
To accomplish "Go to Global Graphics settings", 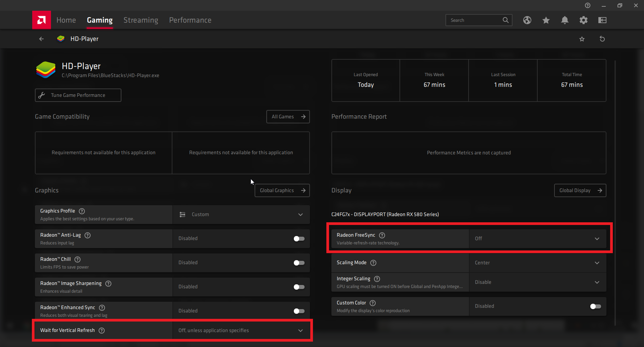I will 282,190.
